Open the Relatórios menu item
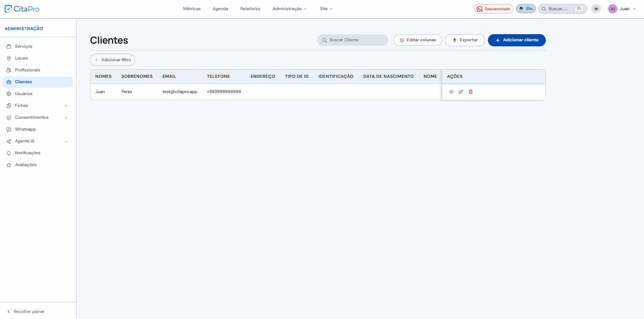The image size is (644, 319). point(250,9)
